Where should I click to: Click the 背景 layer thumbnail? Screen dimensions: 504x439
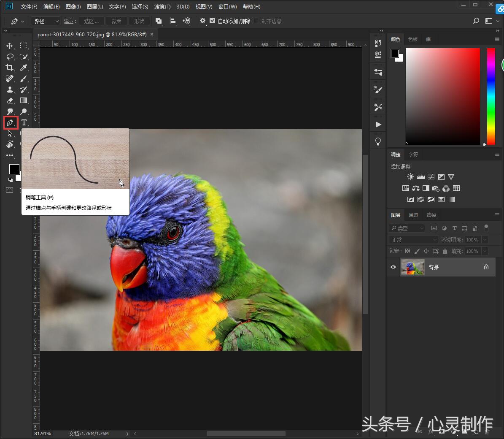coord(413,267)
